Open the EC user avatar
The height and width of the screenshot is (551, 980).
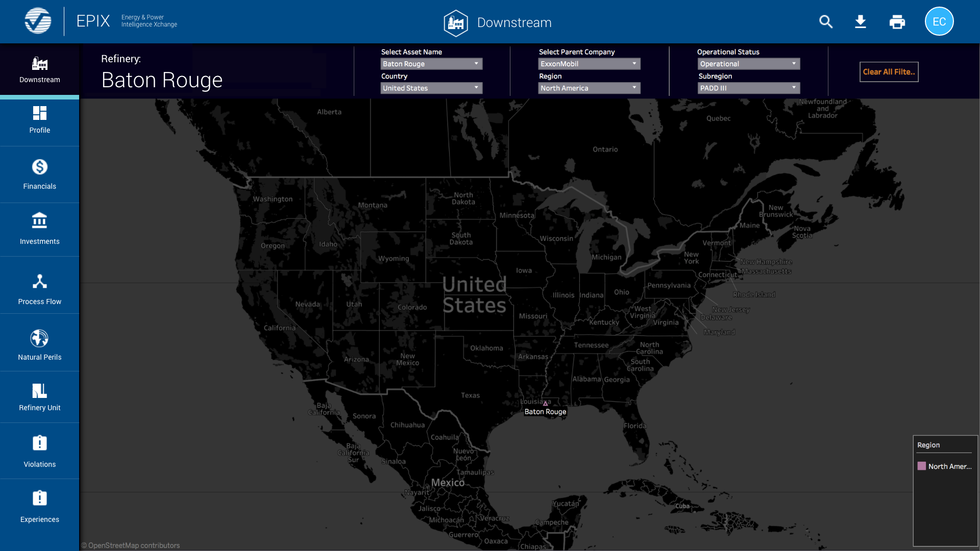click(939, 21)
